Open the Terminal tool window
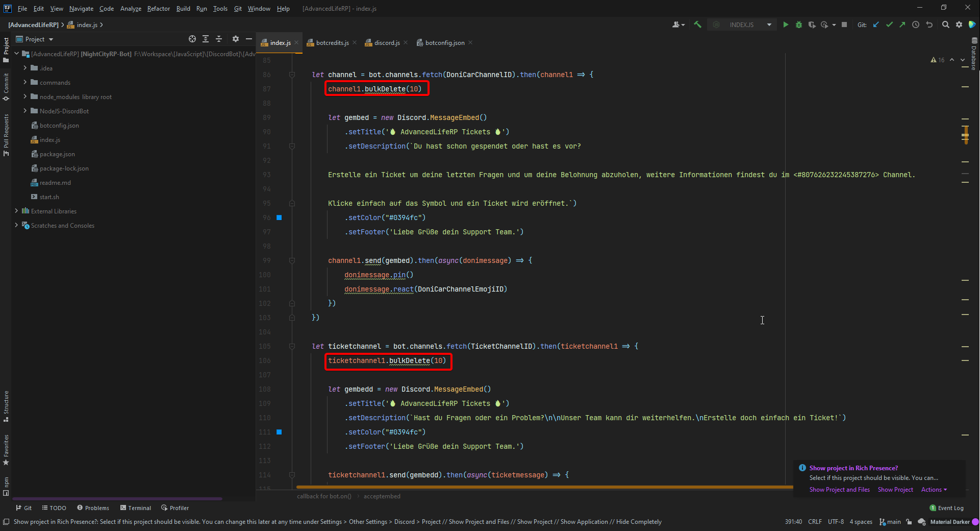The width and height of the screenshot is (980, 531). [136, 508]
